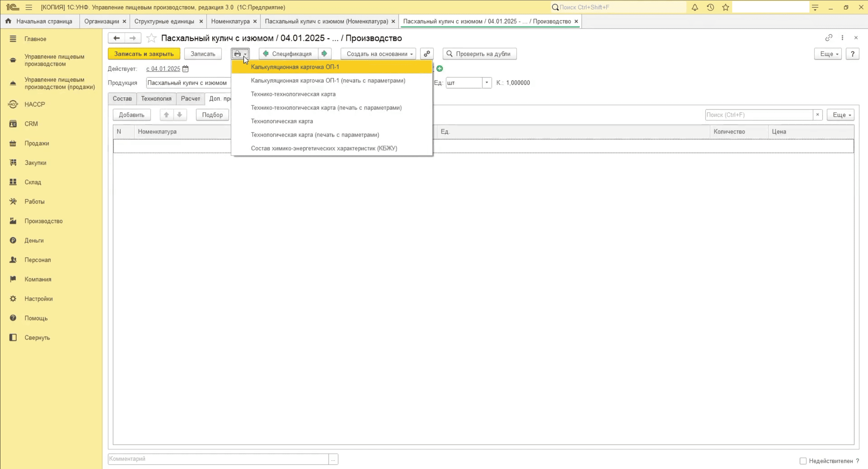Clear the table search with X
The height and width of the screenshot is (469, 868).
[x=817, y=115]
